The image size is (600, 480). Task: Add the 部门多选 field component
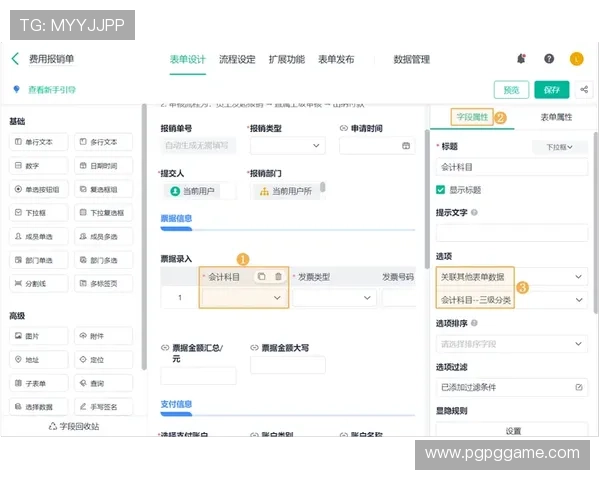click(103, 260)
